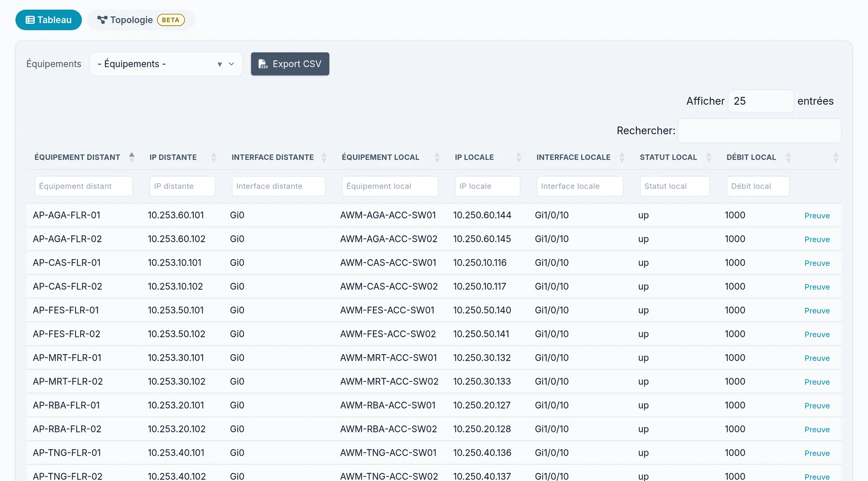Switch to the Tableau tab
This screenshot has height=481, width=868.
click(49, 20)
